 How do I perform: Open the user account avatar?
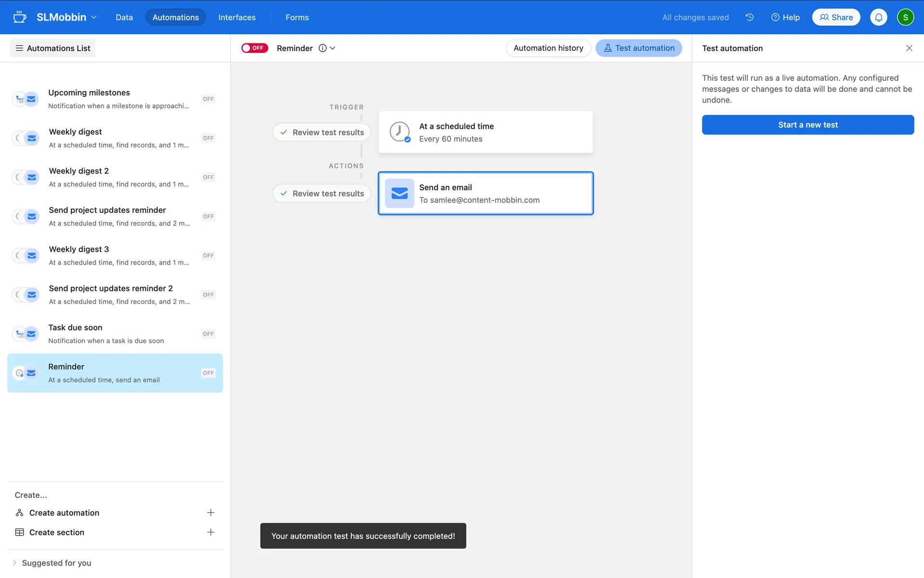tap(905, 17)
